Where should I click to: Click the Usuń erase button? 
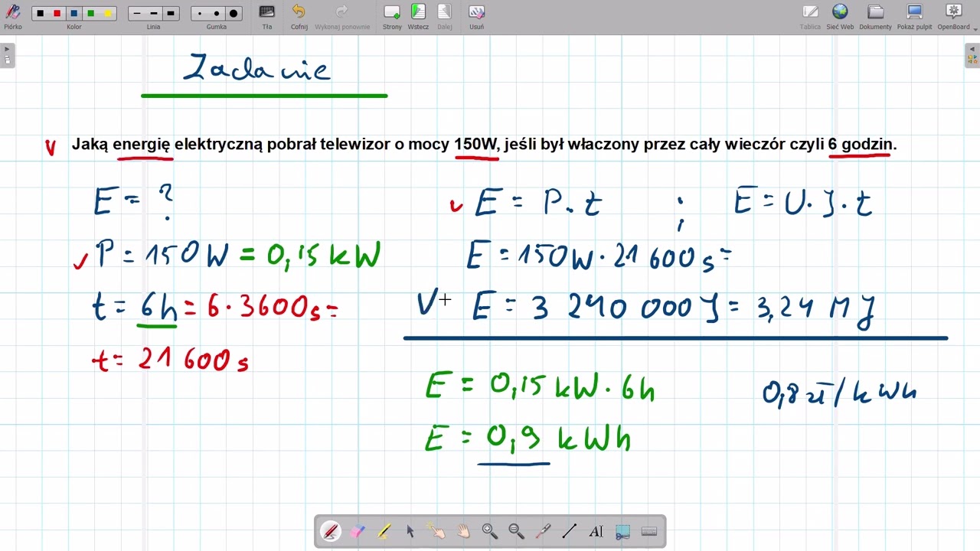click(476, 16)
